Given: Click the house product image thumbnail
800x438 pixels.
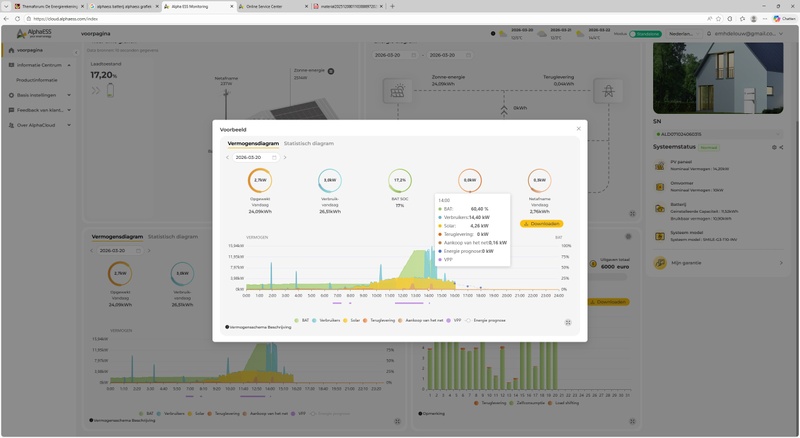Looking at the screenshot, I should click(718, 78).
